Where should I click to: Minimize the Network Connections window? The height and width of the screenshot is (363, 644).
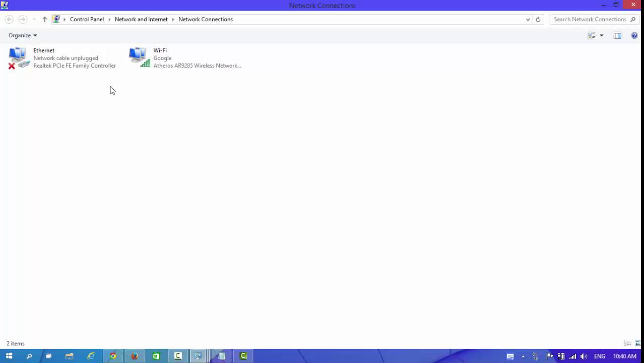[x=604, y=5]
